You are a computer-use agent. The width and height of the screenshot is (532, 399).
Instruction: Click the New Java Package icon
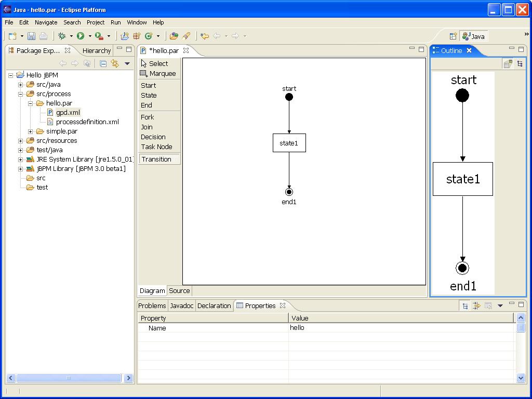[137, 36]
